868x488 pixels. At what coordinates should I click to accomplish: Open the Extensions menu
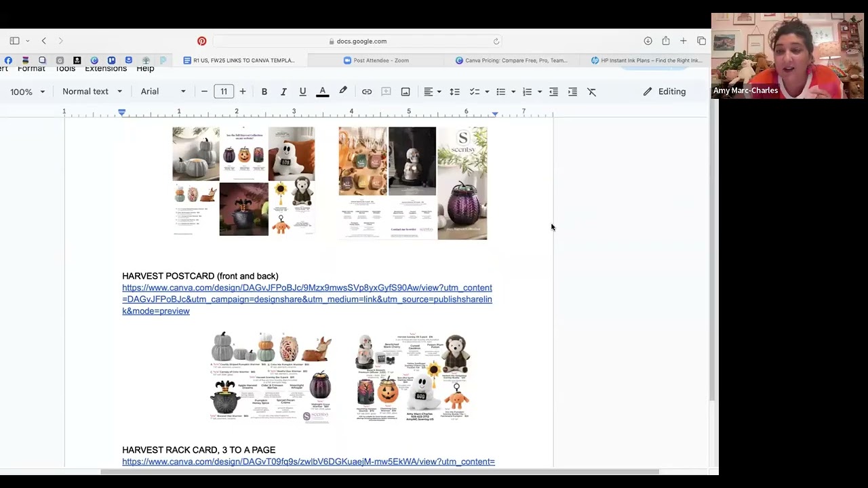click(x=106, y=68)
